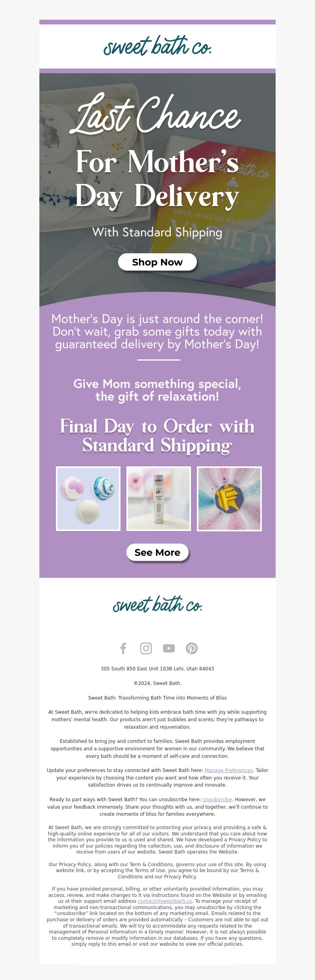Click the Final Day to Order heading
This screenshot has height=980, width=315.
[157, 436]
